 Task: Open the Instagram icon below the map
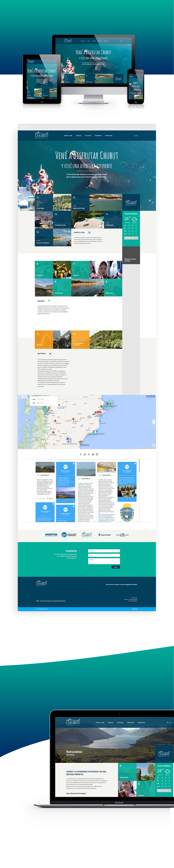pyautogui.click(x=97, y=455)
